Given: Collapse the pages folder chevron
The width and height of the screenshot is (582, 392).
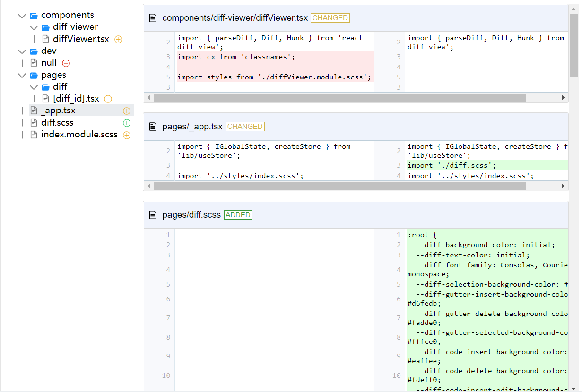Looking at the screenshot, I should [22, 76].
